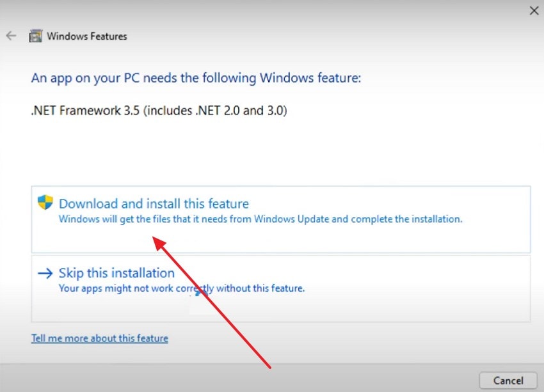Click the Windows Update files description text

pyautogui.click(x=260, y=219)
